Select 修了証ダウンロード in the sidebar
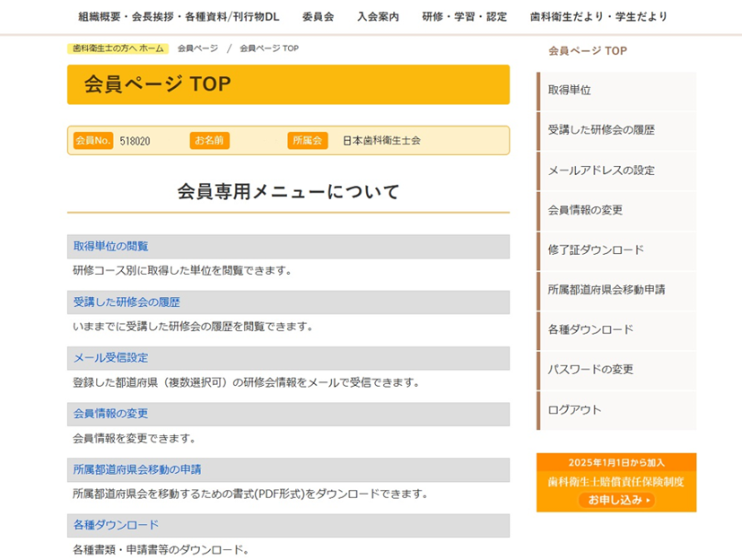Image resolution: width=742 pixels, height=560 pixels. 616,250
